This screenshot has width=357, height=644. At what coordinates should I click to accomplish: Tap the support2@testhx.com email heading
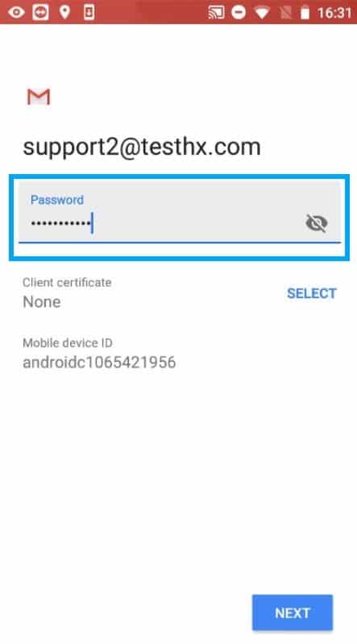point(142,147)
